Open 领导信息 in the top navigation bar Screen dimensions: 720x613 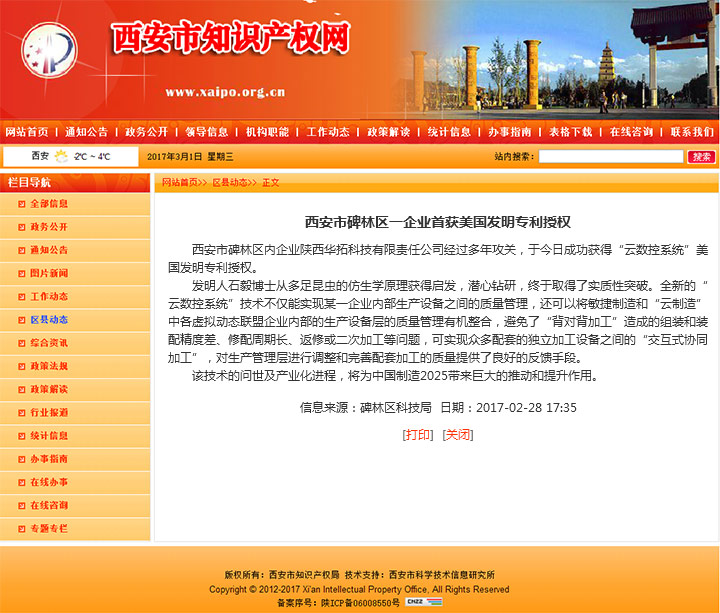click(x=207, y=132)
